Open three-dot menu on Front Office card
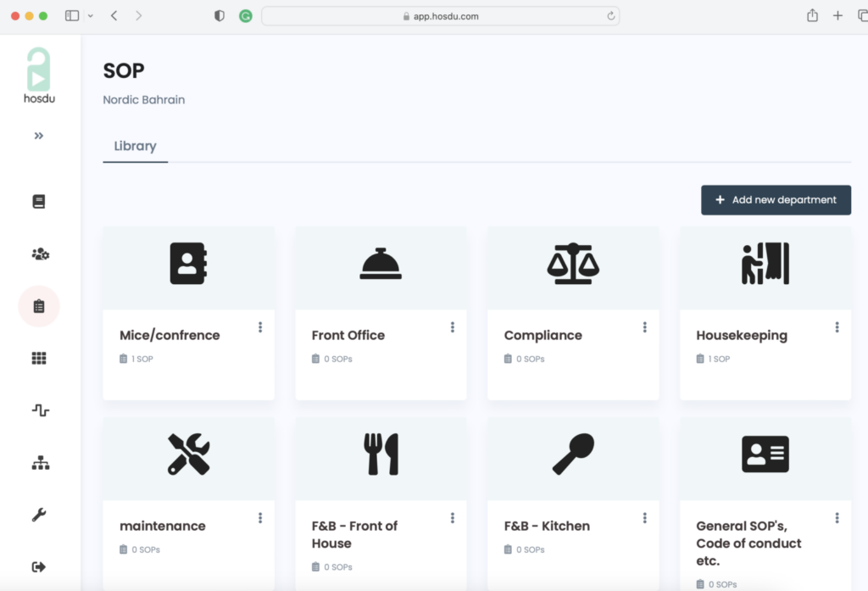The image size is (868, 591). (453, 327)
